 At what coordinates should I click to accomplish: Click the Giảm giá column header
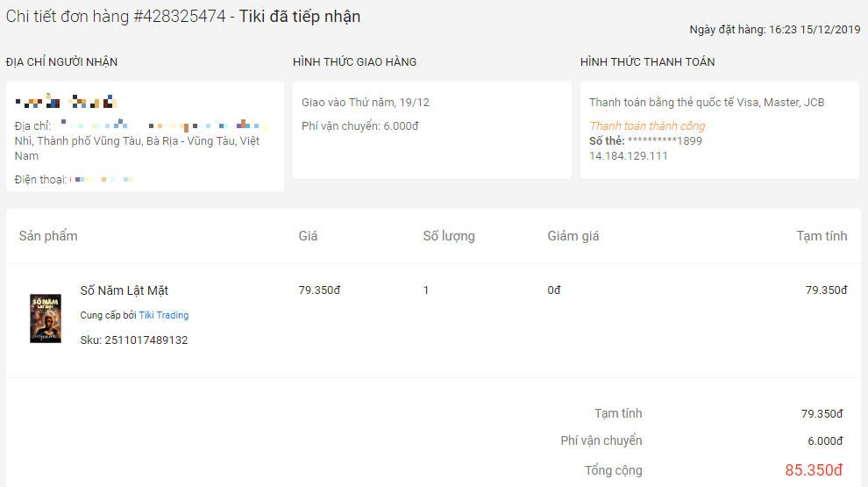573,236
